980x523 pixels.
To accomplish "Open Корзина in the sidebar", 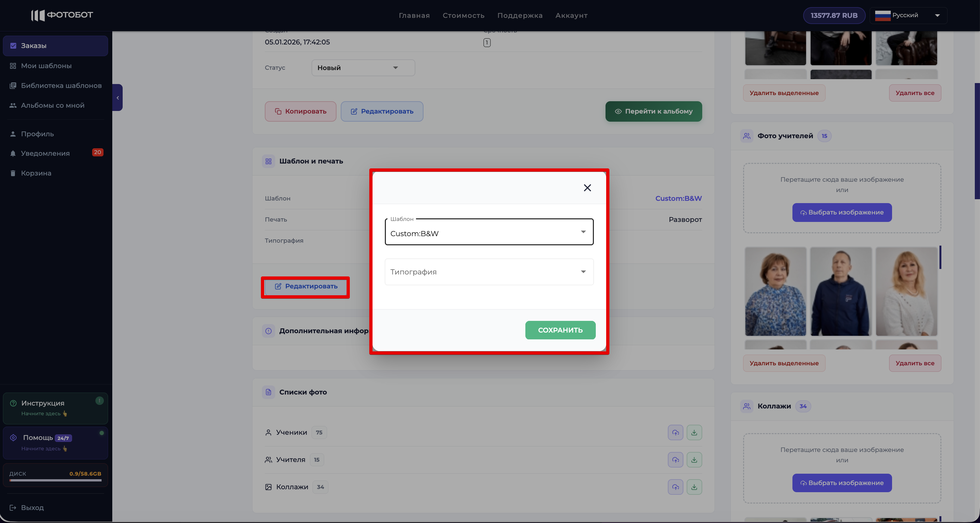I will [x=55, y=173].
